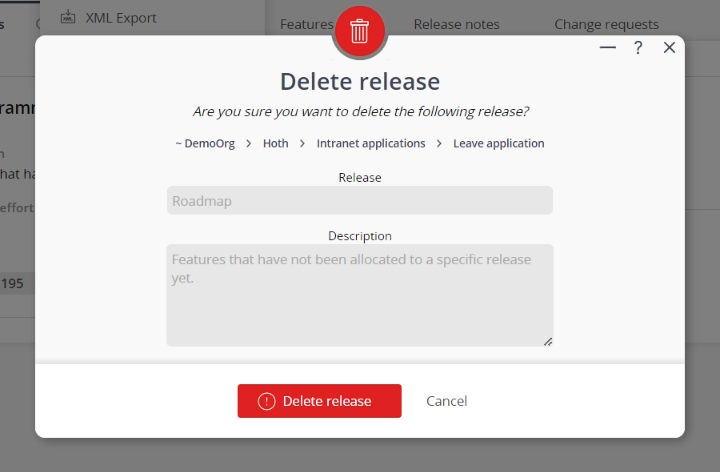The height and width of the screenshot is (472, 720).
Task: Close the Delete release dialog
Action: (x=669, y=47)
